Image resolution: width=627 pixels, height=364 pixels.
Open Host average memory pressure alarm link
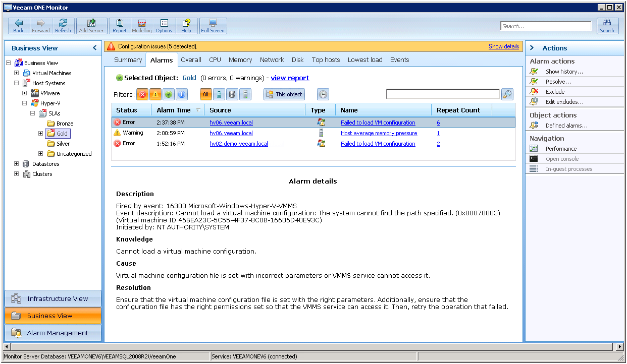coord(379,133)
